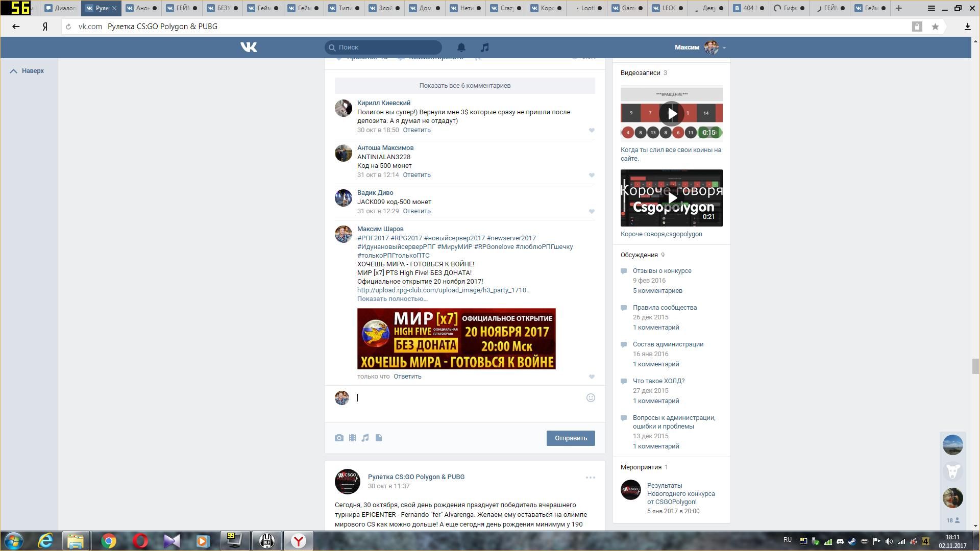980x551 pixels.
Task: Attach audio with music note icon below comment box
Action: tap(365, 438)
